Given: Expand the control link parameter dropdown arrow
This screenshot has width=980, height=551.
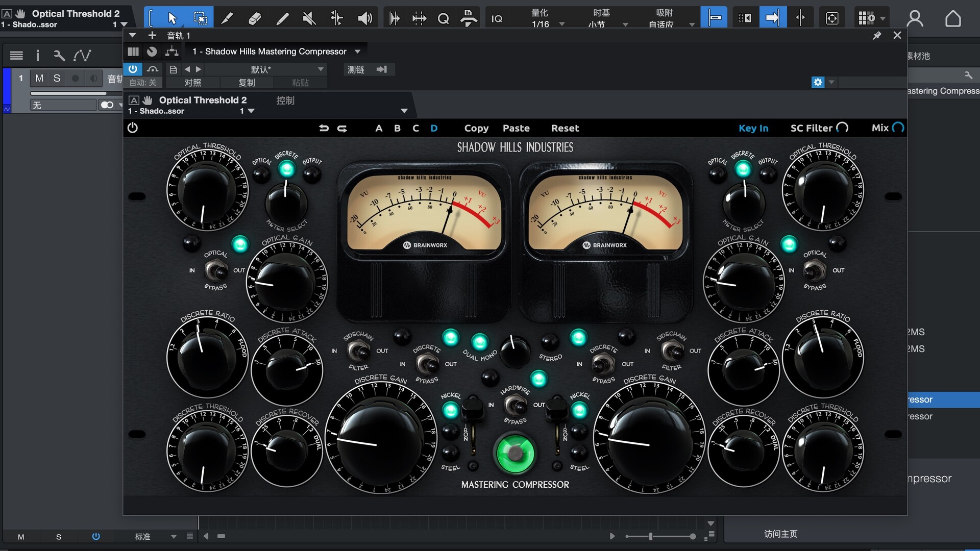Looking at the screenshot, I should point(404,111).
